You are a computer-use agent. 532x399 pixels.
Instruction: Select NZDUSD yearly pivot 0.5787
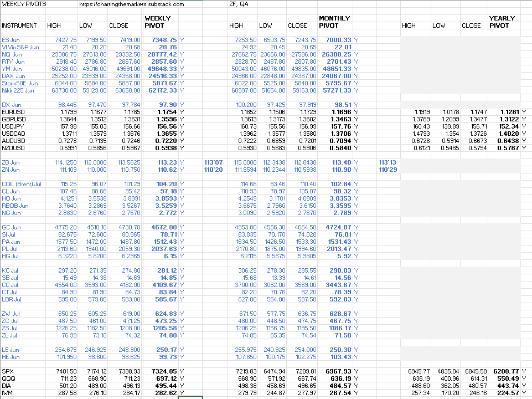click(x=508, y=148)
